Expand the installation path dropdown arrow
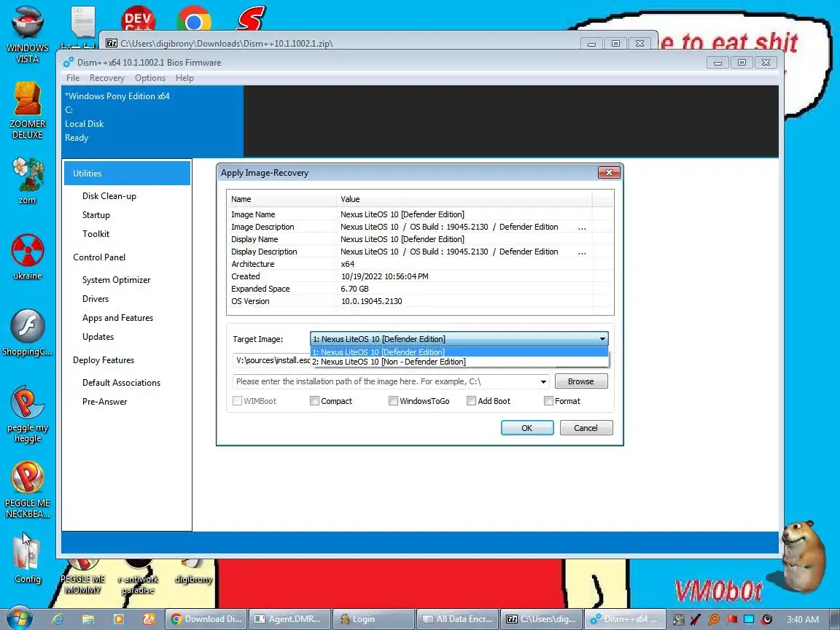 click(543, 381)
